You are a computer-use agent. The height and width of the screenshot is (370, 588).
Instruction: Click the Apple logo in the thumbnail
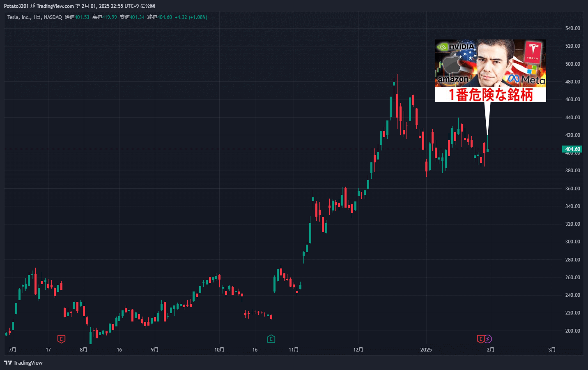[x=450, y=65]
